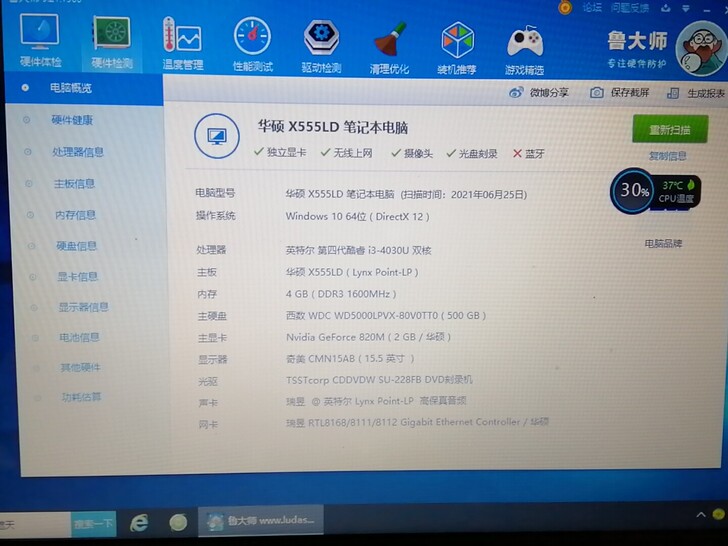
Task: Click the 电脑品牌 label
Action: [663, 244]
